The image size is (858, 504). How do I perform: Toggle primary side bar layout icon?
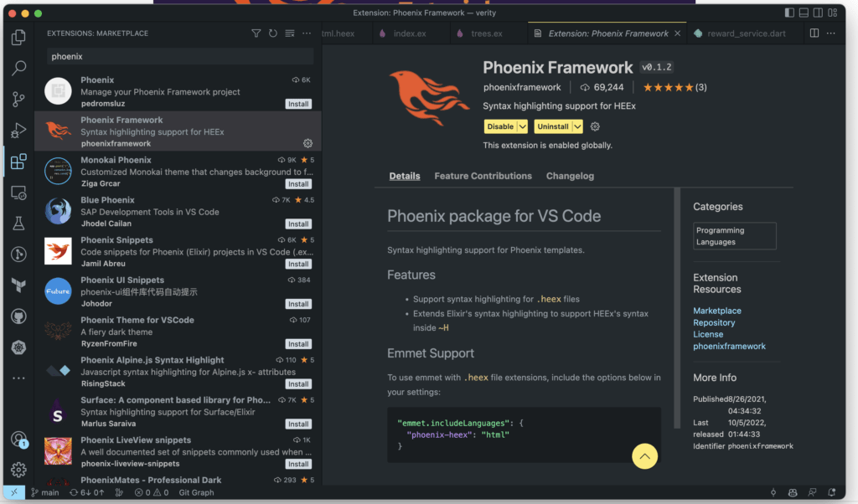coord(789,13)
